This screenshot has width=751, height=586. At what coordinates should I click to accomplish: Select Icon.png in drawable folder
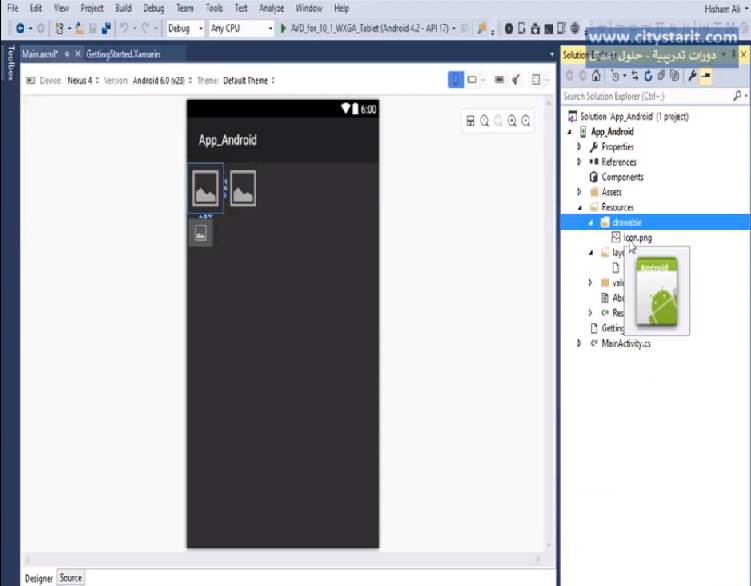pos(637,238)
